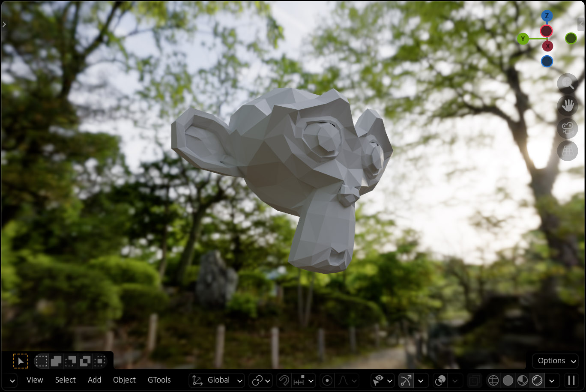Viewport: 586px width, 392px height.
Task: Click the Z axis on the navigation gizmo
Action: click(547, 16)
